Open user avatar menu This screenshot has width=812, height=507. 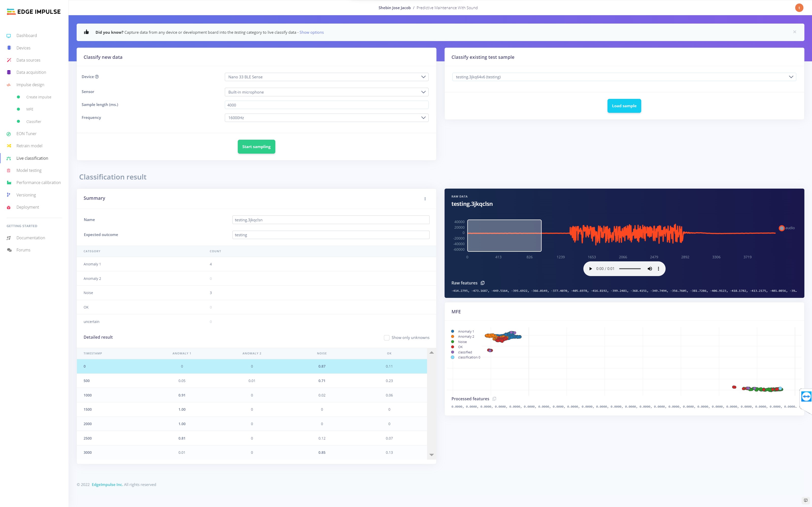point(799,8)
